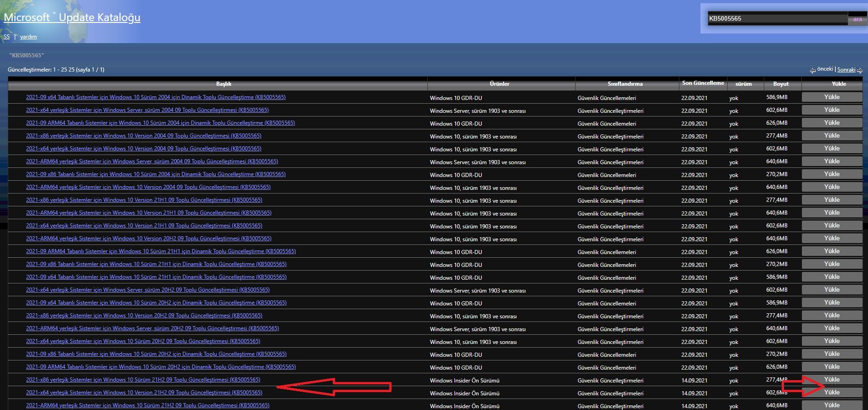Open x64 Windows 10 Sürüm 2004 Dinamik update link
The width and height of the screenshot is (868, 410).
(156, 97)
